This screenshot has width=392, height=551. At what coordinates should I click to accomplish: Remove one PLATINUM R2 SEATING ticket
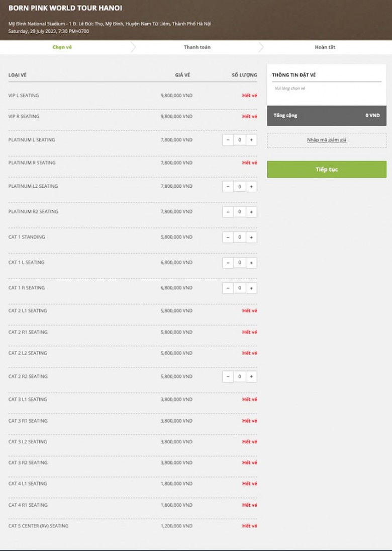pos(228,212)
